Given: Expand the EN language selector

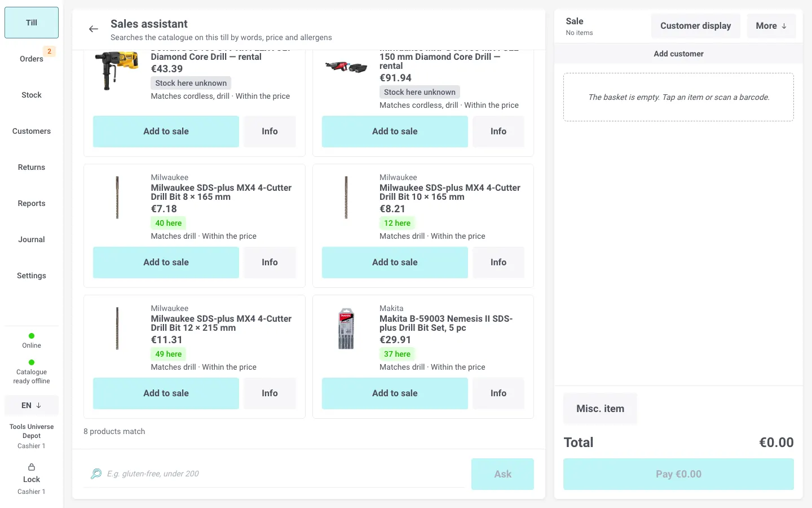Looking at the screenshot, I should [32, 405].
